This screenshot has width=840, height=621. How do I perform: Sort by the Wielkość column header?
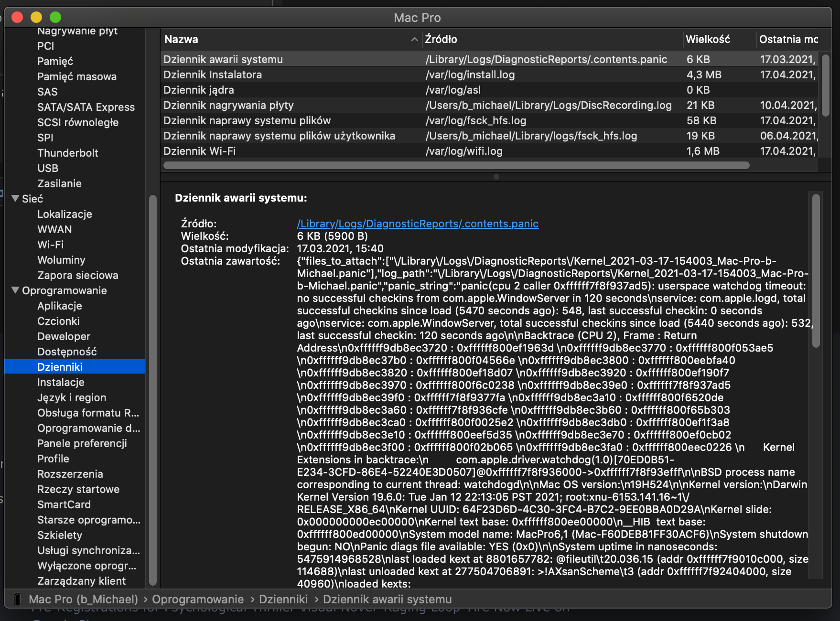pos(720,39)
